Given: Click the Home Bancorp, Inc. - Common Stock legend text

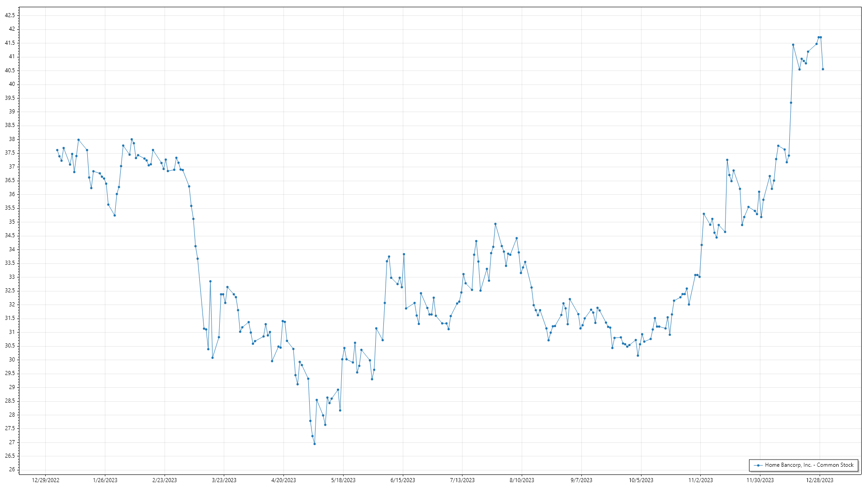Looking at the screenshot, I should pyautogui.click(x=809, y=465).
